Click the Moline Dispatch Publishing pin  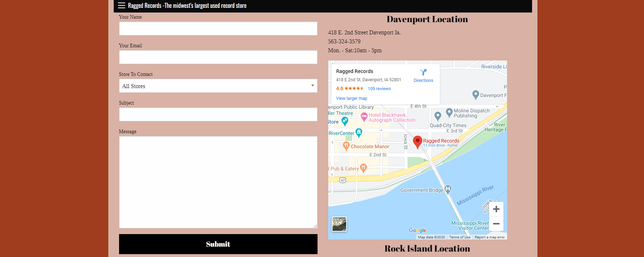(x=449, y=112)
